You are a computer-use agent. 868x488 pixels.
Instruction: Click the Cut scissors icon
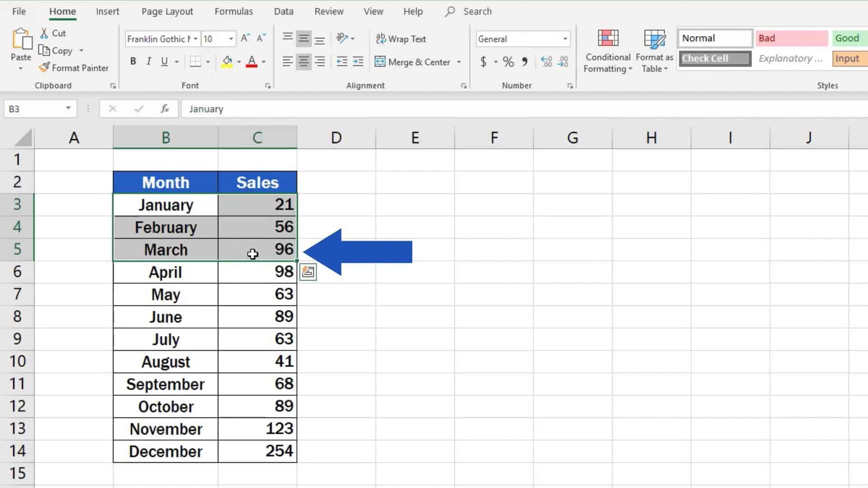tap(44, 33)
